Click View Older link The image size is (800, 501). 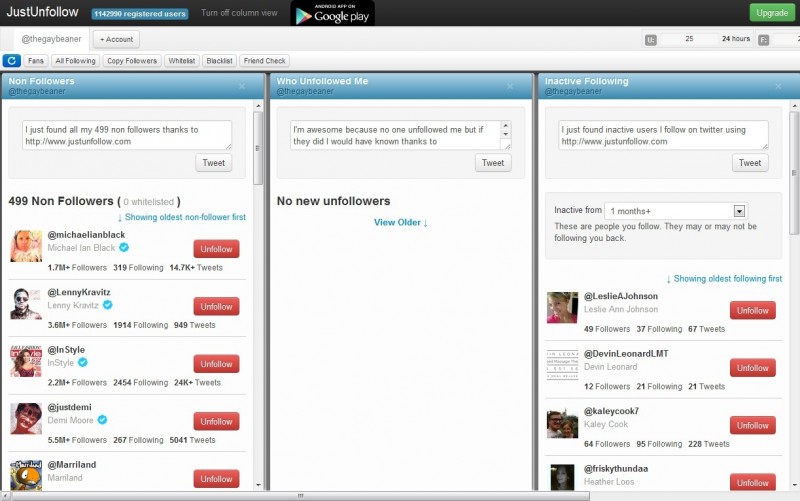[x=401, y=222]
